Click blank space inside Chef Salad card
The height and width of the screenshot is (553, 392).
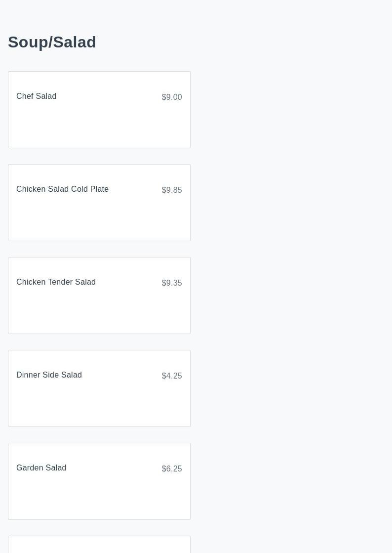[99, 128]
